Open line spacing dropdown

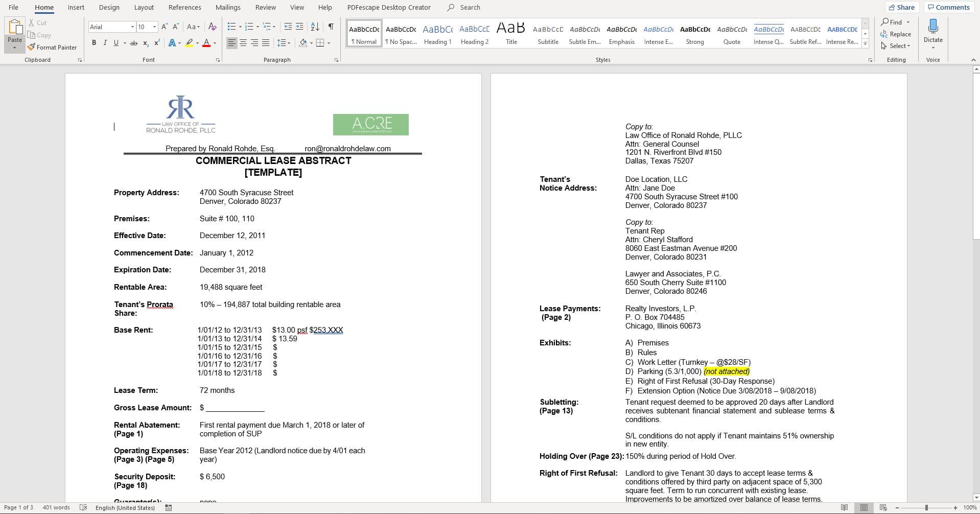(x=289, y=43)
